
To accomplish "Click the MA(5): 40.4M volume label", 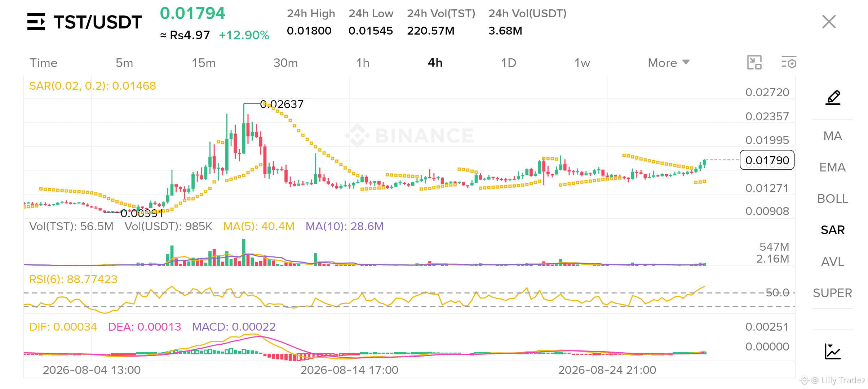I will click(259, 226).
